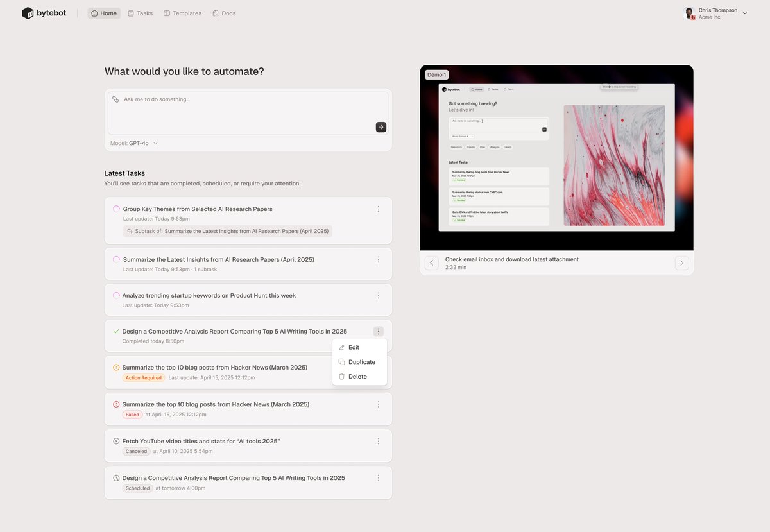Open Fetch YouTube video titles task
Screen dimensions: 770x532
pyautogui.click(x=201, y=441)
